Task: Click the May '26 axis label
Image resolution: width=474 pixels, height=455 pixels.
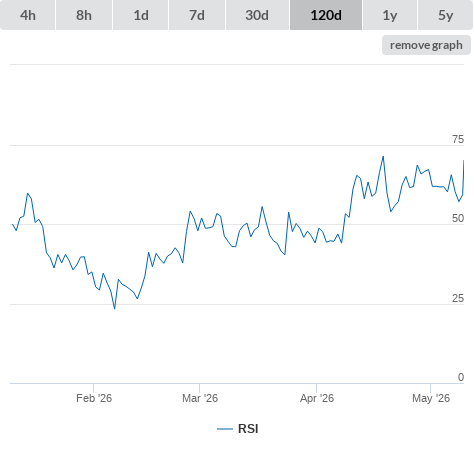Action: [431, 398]
